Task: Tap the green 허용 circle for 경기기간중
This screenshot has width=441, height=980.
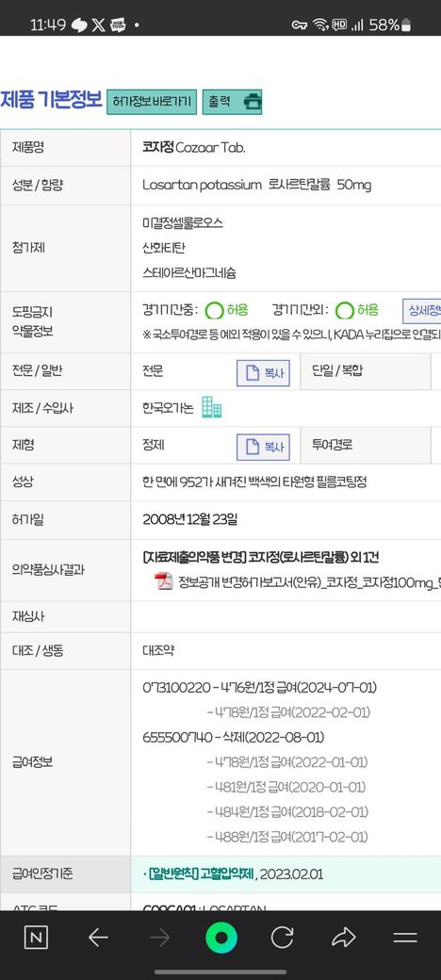Action: point(215,311)
